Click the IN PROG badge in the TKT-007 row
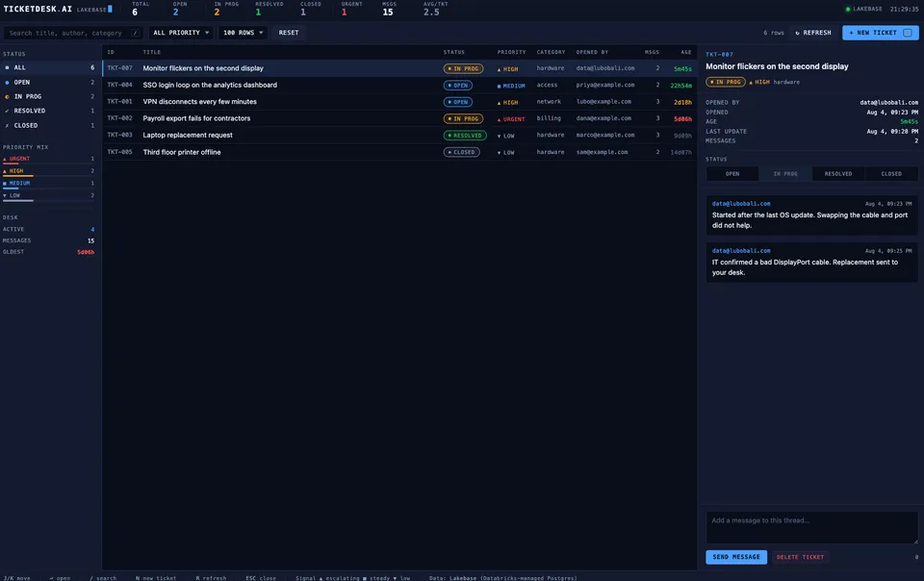This screenshot has height=581, width=924. tap(463, 69)
